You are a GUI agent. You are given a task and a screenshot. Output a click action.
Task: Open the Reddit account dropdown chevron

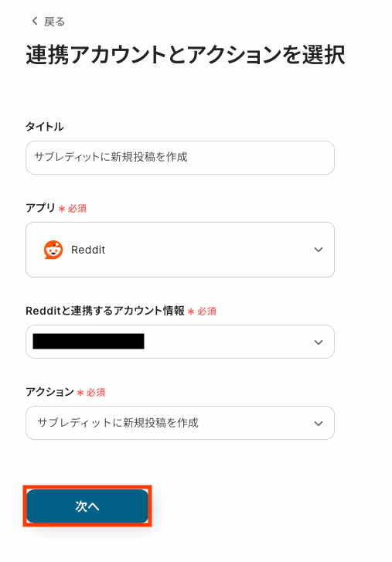click(x=319, y=342)
